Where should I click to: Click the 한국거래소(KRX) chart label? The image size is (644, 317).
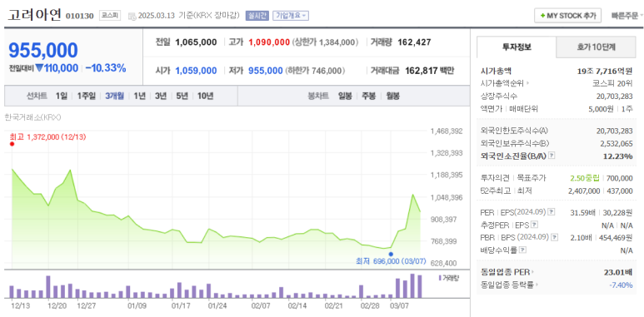coord(32,117)
